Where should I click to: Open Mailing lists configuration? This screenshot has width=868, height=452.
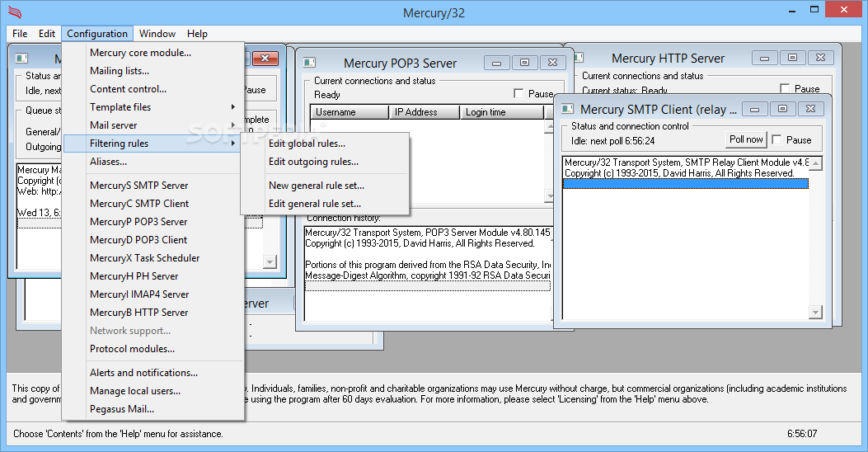(x=152, y=71)
